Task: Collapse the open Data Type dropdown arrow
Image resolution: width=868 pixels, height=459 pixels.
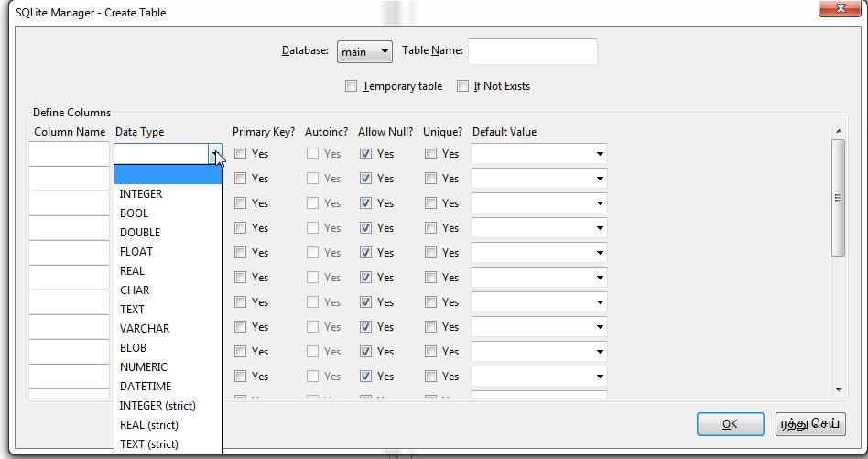Action: tap(215, 154)
